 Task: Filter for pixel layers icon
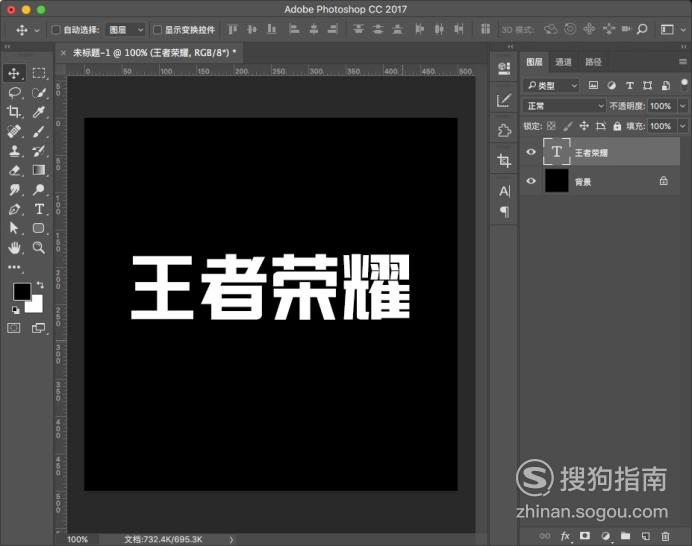(594, 85)
